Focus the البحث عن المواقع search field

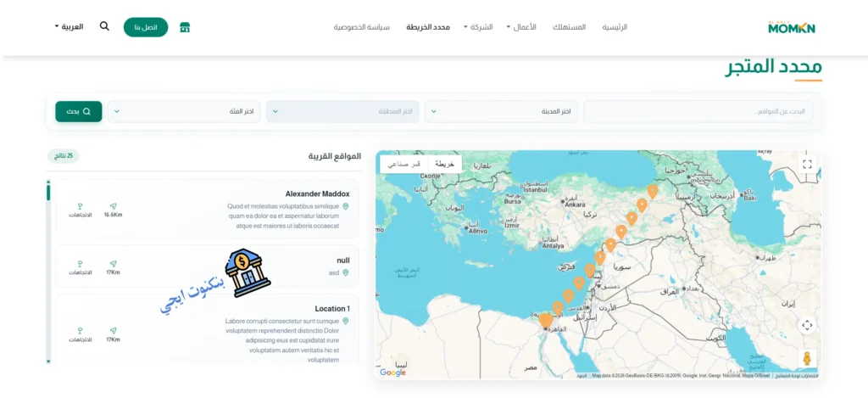pyautogui.click(x=698, y=111)
